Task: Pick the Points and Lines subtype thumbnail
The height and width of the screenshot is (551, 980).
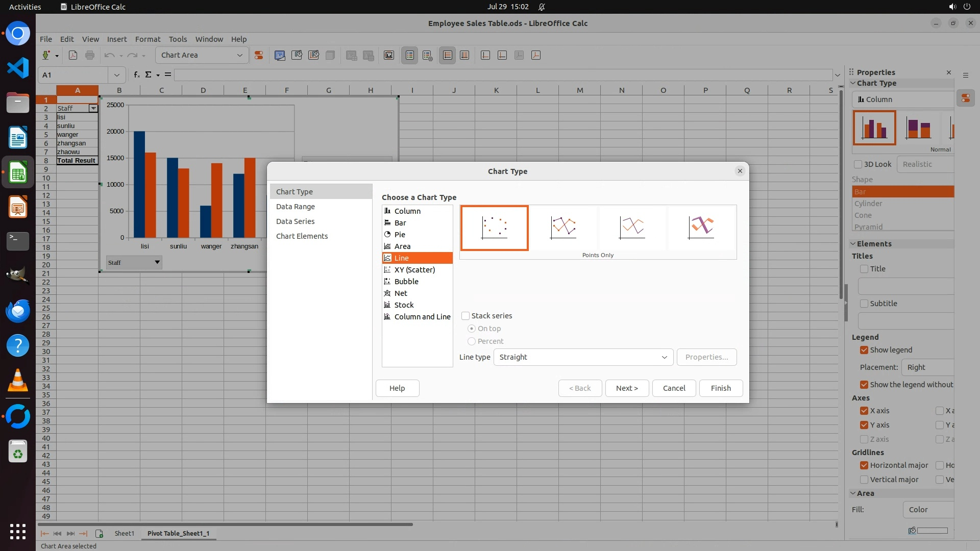Action: coord(563,228)
